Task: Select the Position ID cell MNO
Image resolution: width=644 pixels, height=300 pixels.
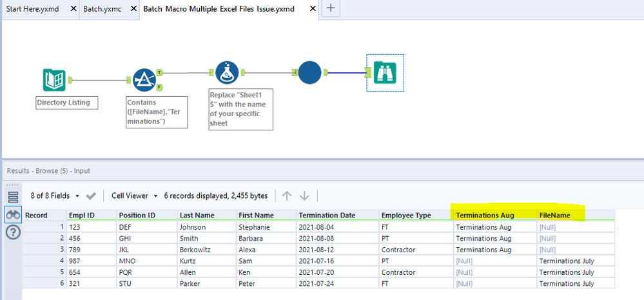Action: pos(147,261)
